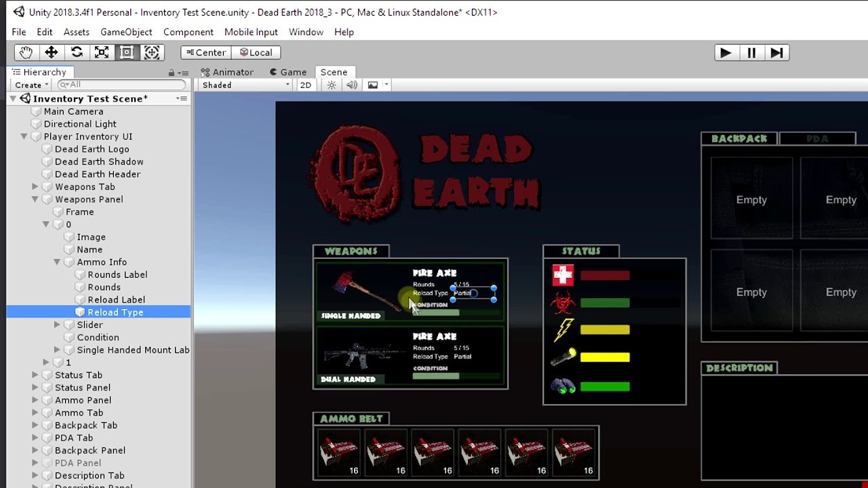Toggle scene audio icon
868x488 pixels.
point(351,85)
